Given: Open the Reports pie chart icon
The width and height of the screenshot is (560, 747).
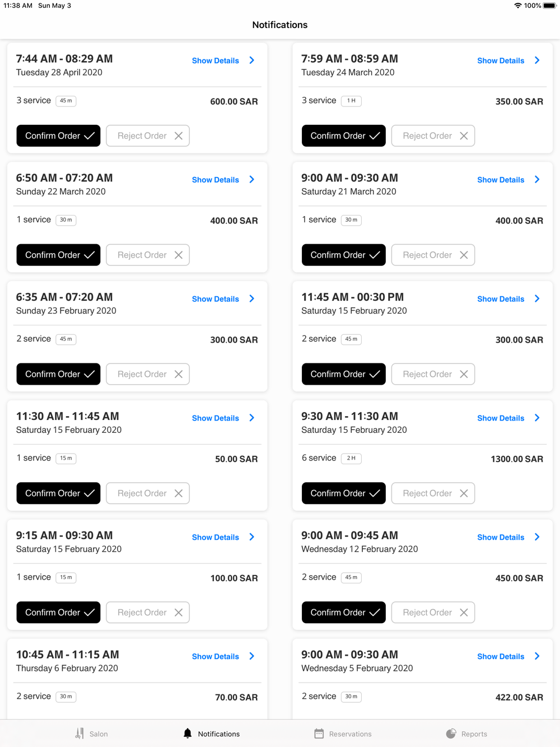Looking at the screenshot, I should tap(451, 734).
